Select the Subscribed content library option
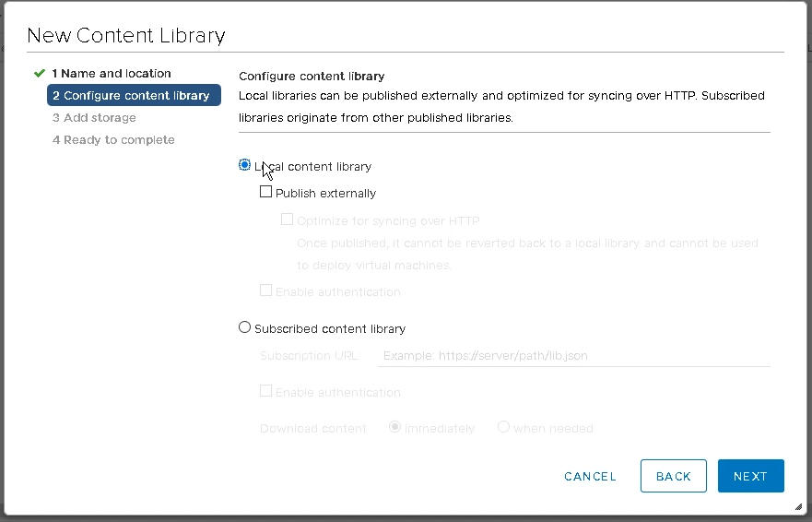 (244, 327)
